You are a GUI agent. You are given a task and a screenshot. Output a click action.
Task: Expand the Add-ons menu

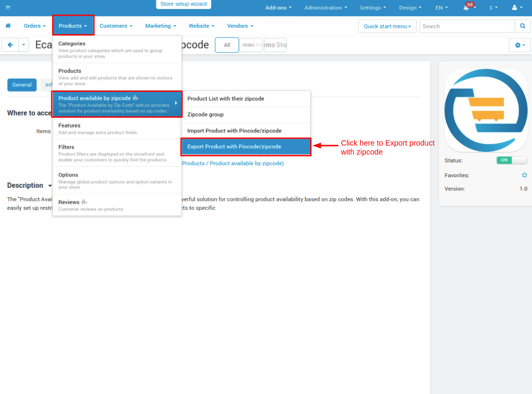coord(278,7)
